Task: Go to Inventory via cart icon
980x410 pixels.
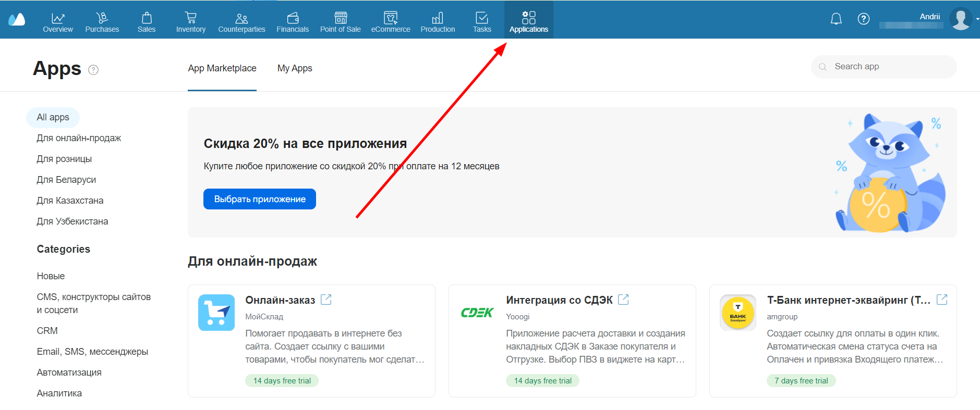Action: (191, 18)
